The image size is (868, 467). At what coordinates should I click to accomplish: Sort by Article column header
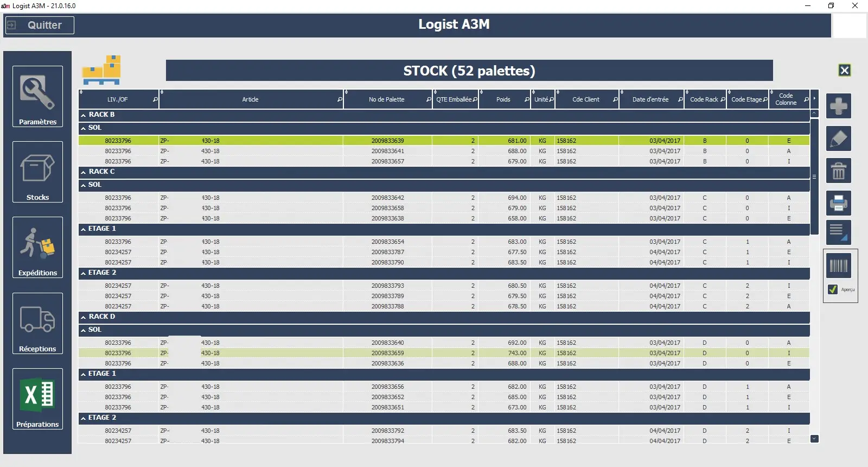click(250, 100)
